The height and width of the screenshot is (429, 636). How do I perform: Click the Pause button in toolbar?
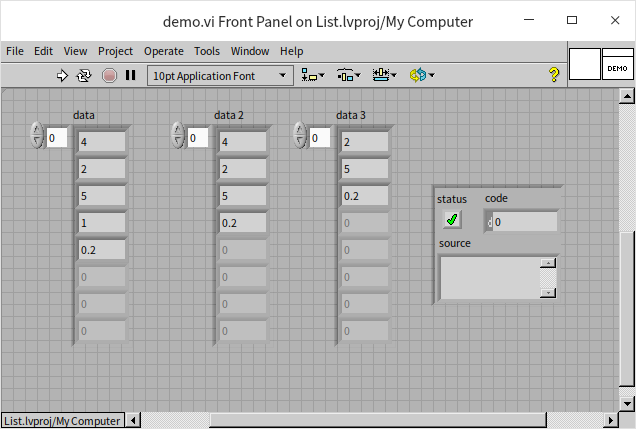(x=130, y=75)
